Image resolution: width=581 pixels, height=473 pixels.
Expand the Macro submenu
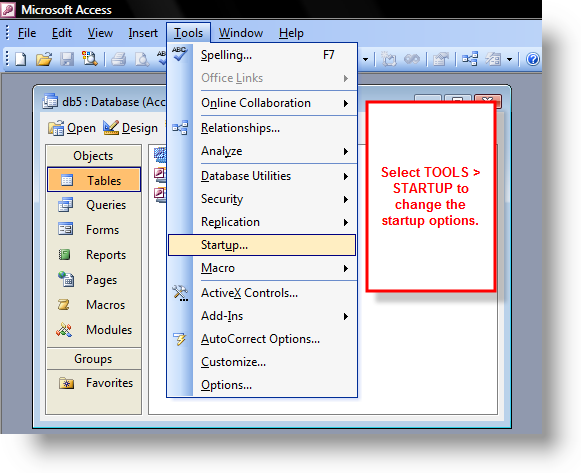[262, 268]
